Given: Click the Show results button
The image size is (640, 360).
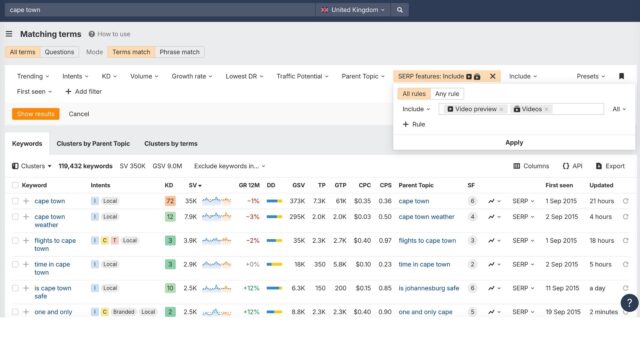Looking at the screenshot, I should [x=36, y=114].
